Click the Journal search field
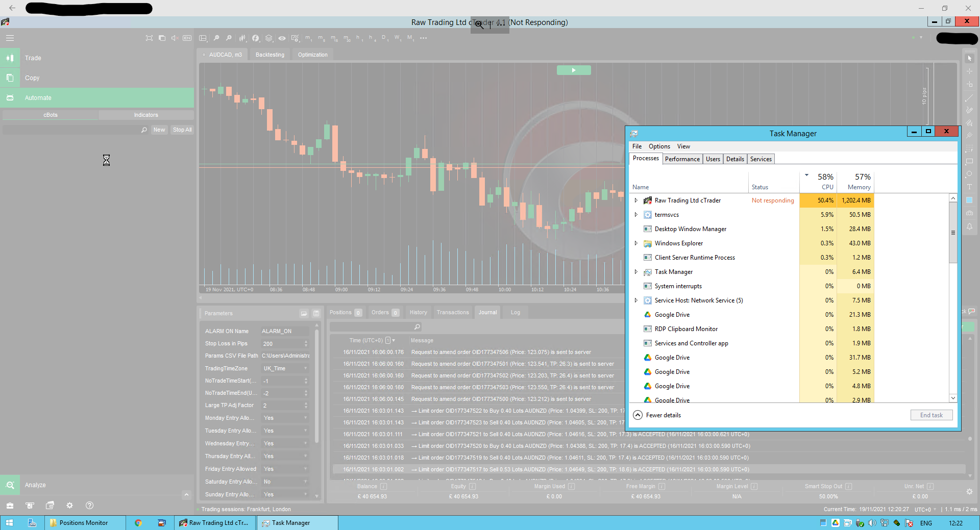Screen dimensions: 980x530 click(x=376, y=326)
